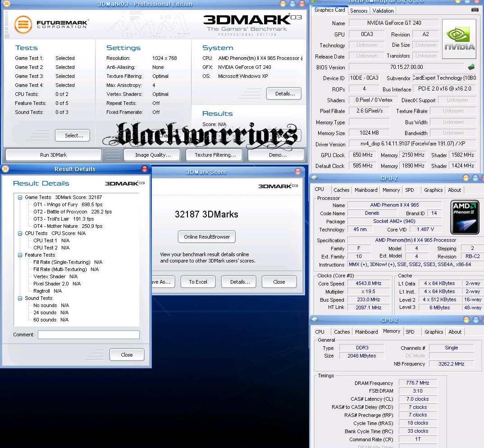The height and width of the screenshot is (448, 484).
Task: Open the Validation tab in GPU-Z
Action: coord(383,11)
